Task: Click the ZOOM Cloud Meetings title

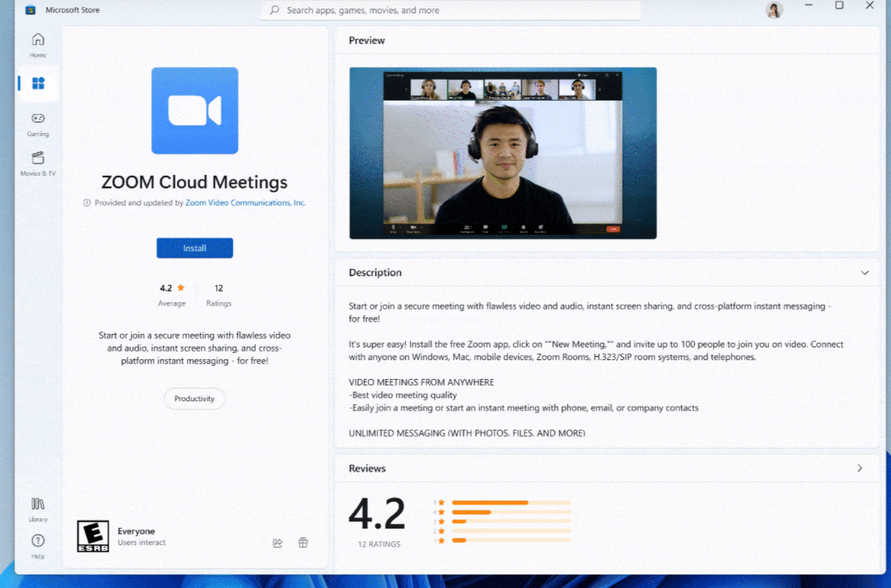Action: 194,182
